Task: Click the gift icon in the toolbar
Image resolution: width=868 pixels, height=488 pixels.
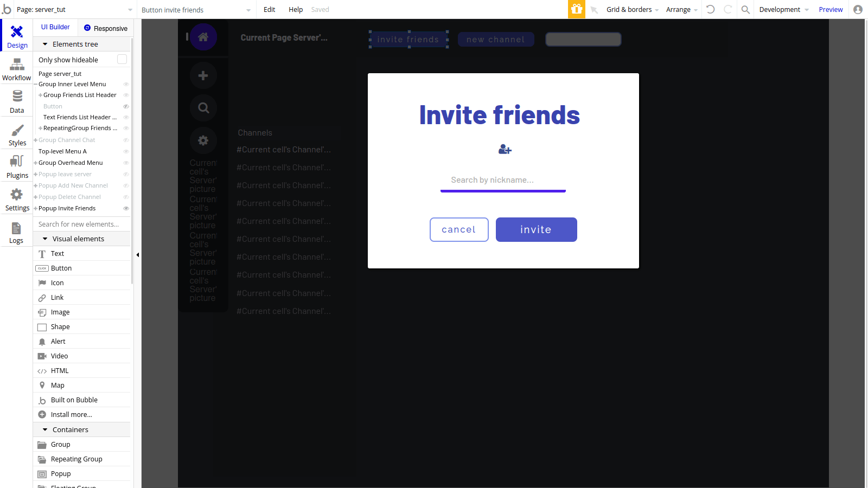Action: [x=577, y=9]
